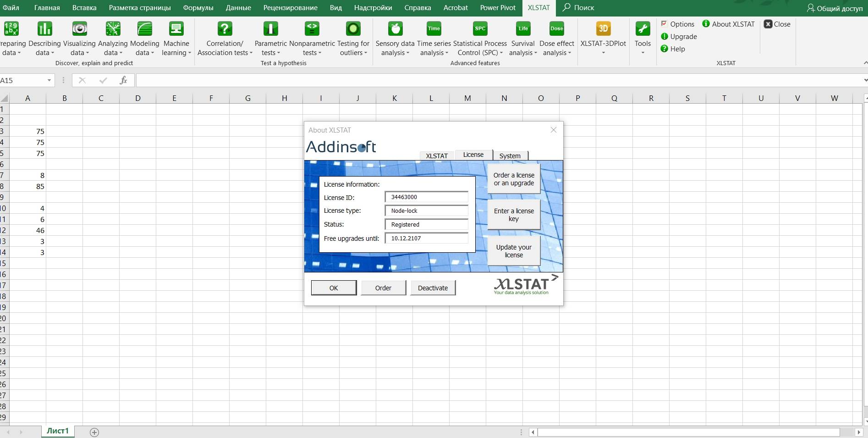Viewport: 868px width, 438px height.
Task: Click the License ID field
Action: click(427, 197)
